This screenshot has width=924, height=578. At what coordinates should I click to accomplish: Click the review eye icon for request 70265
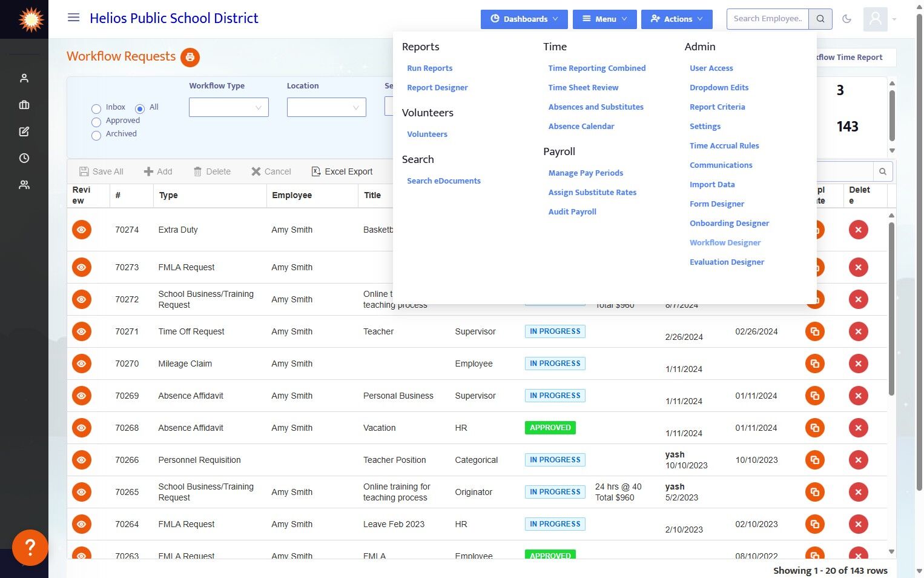pos(82,492)
